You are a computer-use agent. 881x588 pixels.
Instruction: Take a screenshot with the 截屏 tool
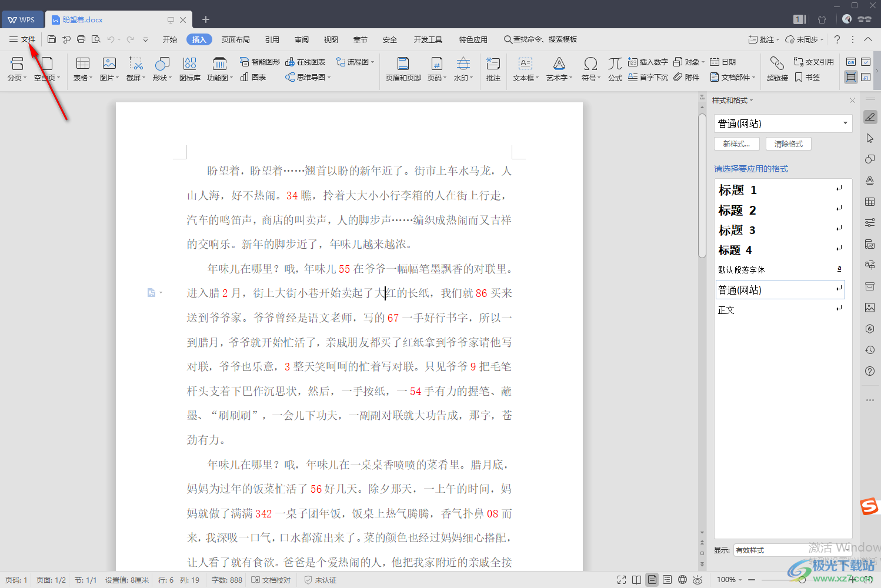pos(136,69)
